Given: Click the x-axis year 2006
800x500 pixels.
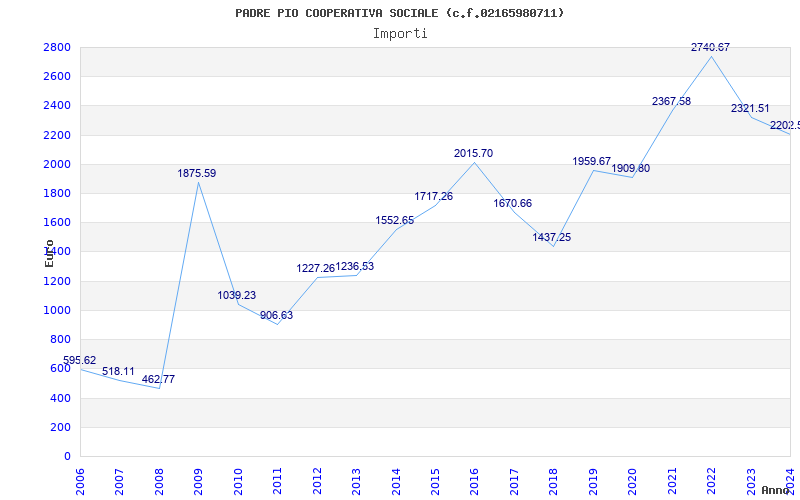Looking at the screenshot, I should tap(80, 482).
